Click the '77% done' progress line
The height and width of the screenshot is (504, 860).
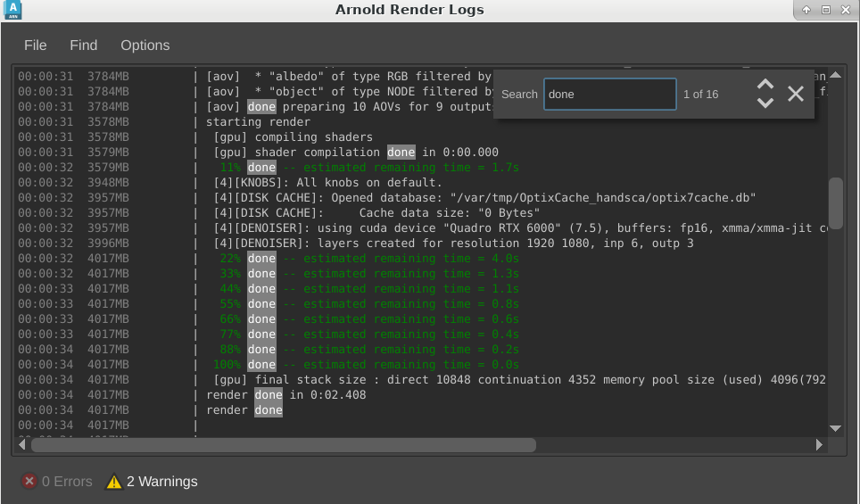(x=369, y=334)
